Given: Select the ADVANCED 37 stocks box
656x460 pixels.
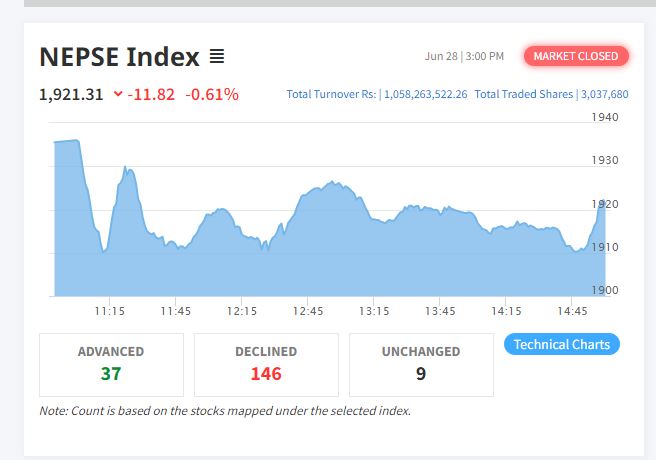Looking at the screenshot, I should point(111,365).
